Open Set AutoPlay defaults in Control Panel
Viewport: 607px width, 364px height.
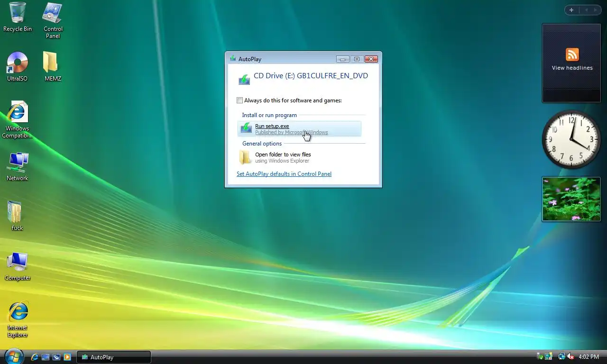(284, 174)
